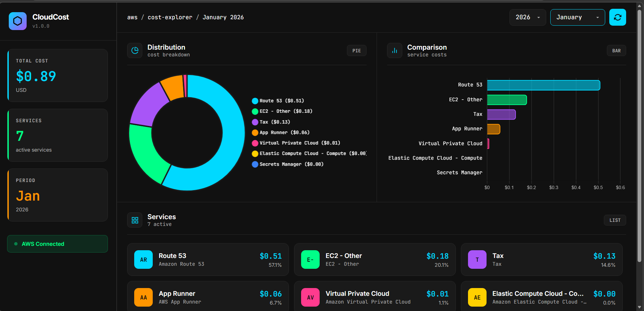
Task: Refresh the cost data
Action: point(617,17)
